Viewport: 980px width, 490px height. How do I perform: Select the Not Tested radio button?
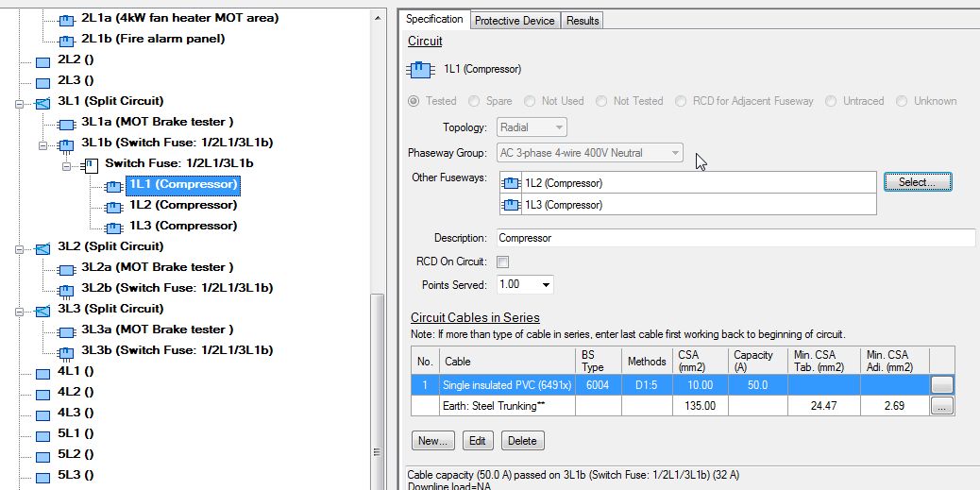(x=601, y=101)
